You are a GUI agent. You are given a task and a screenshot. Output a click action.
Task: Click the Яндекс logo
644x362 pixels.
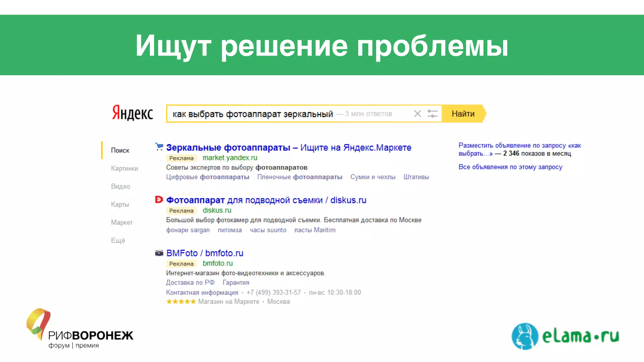click(132, 113)
